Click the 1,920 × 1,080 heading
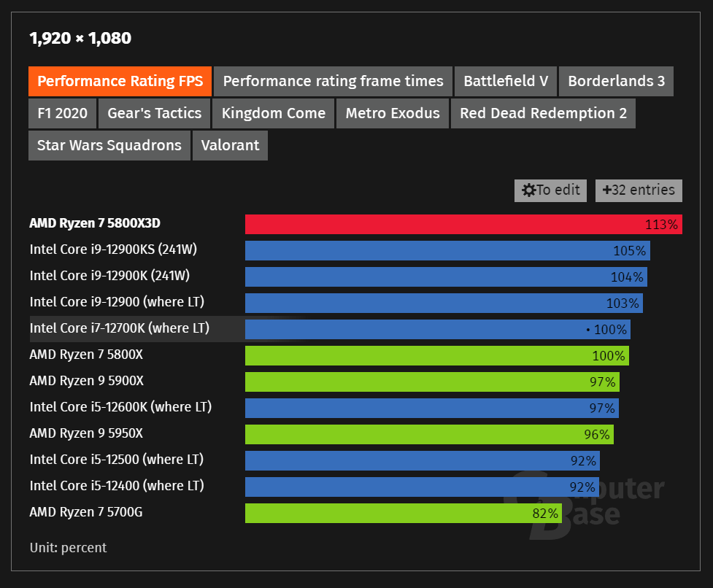 click(80, 38)
